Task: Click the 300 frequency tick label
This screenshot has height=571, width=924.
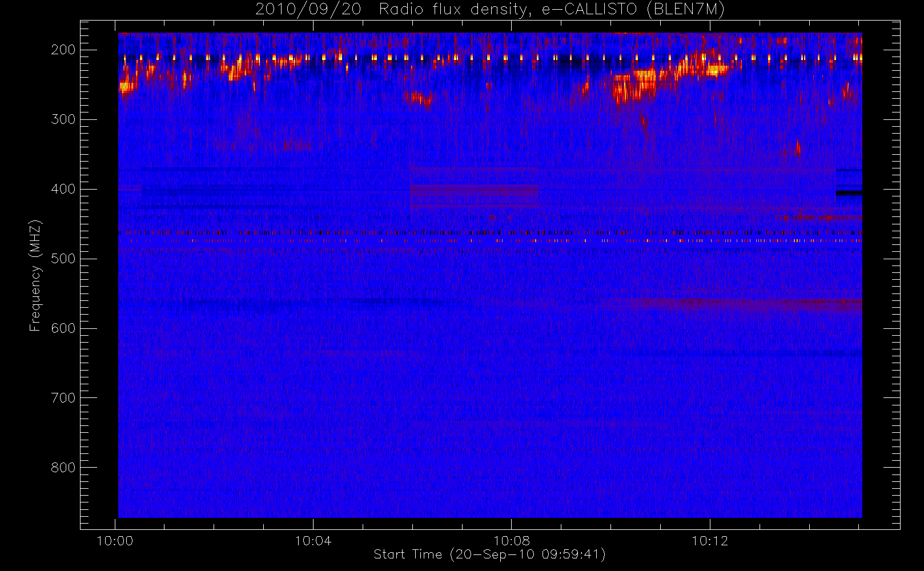Action: [x=63, y=119]
